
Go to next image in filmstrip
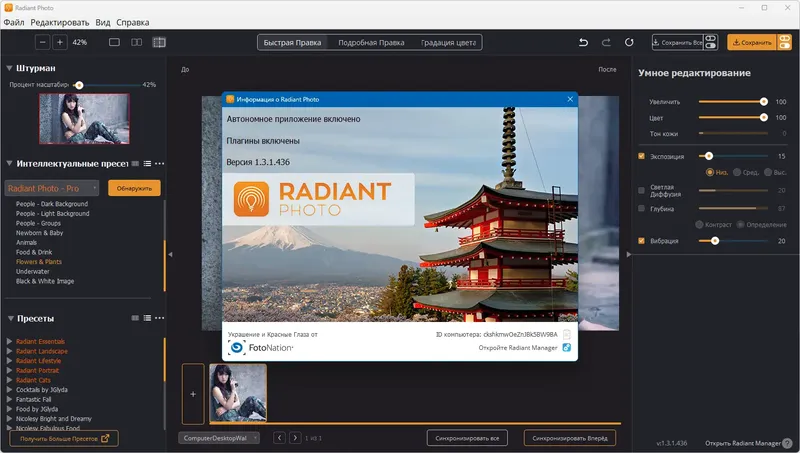[x=295, y=438]
